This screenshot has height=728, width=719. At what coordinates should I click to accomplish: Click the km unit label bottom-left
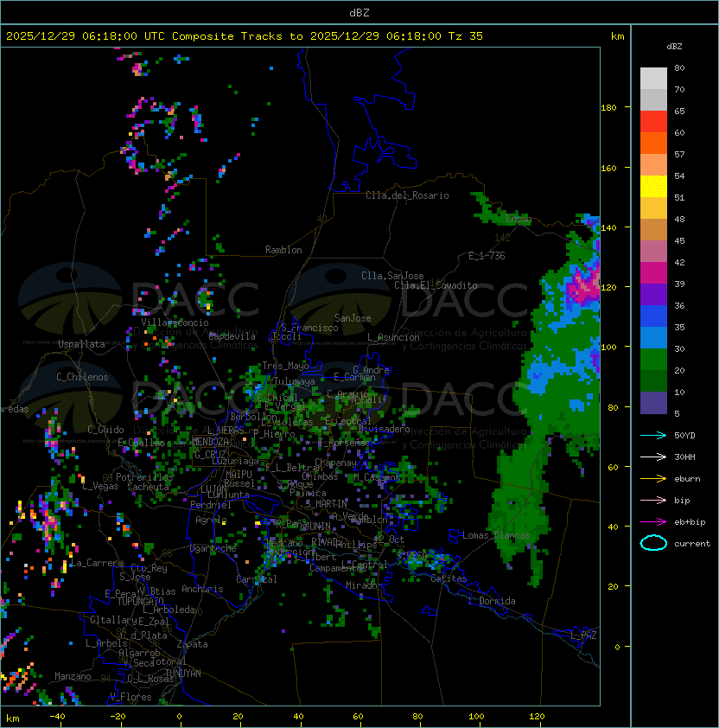click(13, 718)
